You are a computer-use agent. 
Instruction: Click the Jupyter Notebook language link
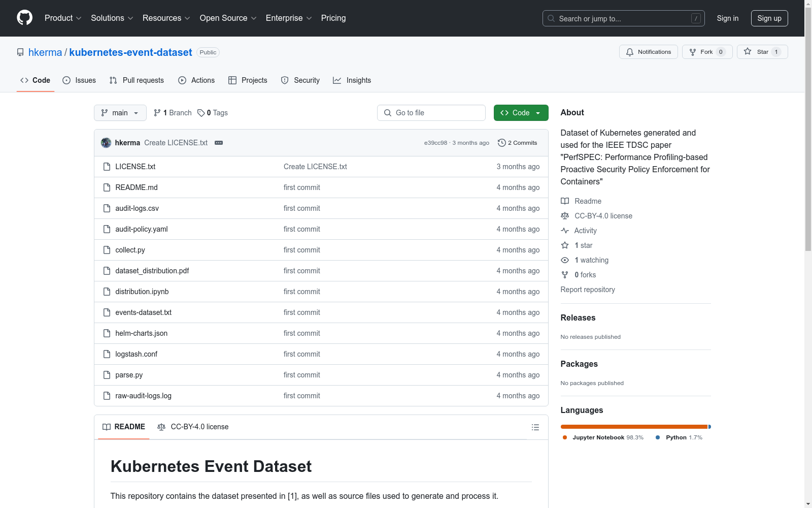coord(603,437)
